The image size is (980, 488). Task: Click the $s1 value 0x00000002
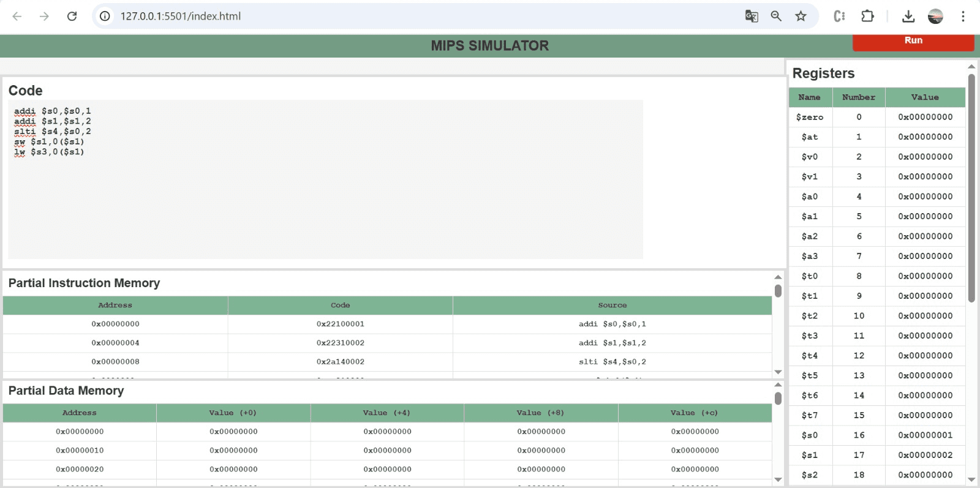click(925, 455)
